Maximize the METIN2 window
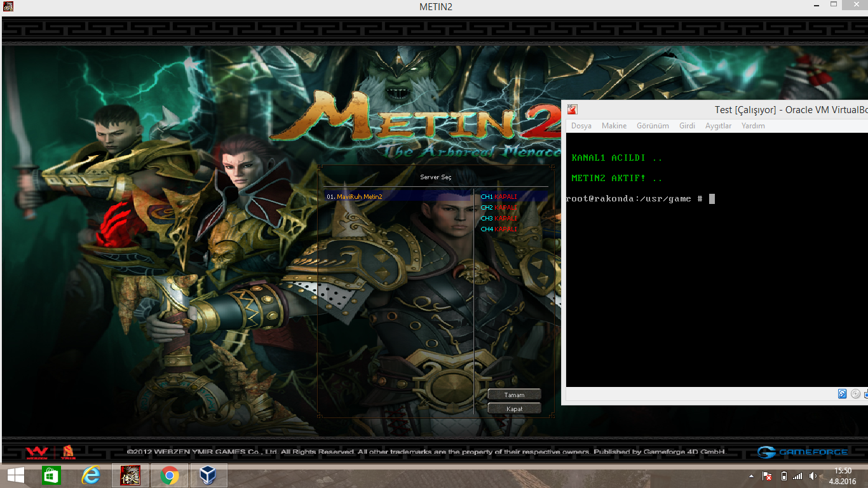Image resolution: width=868 pixels, height=488 pixels. 834,5
